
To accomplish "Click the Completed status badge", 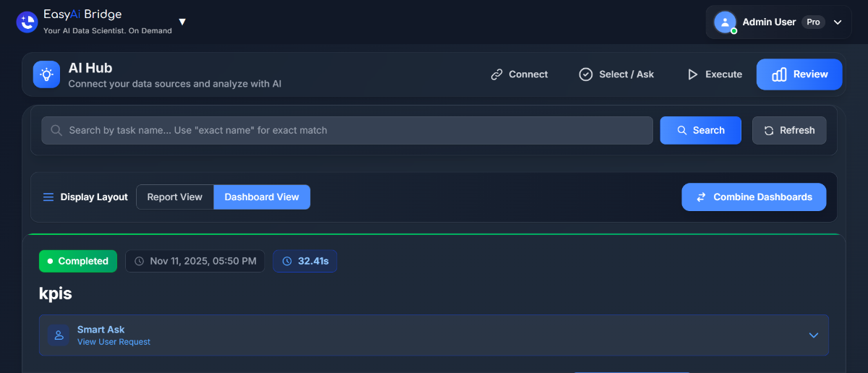I will coord(77,261).
